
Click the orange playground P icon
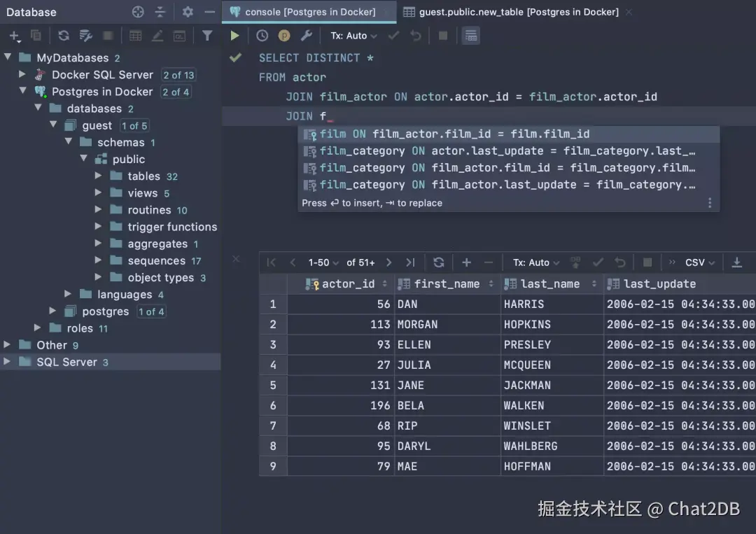click(x=284, y=35)
